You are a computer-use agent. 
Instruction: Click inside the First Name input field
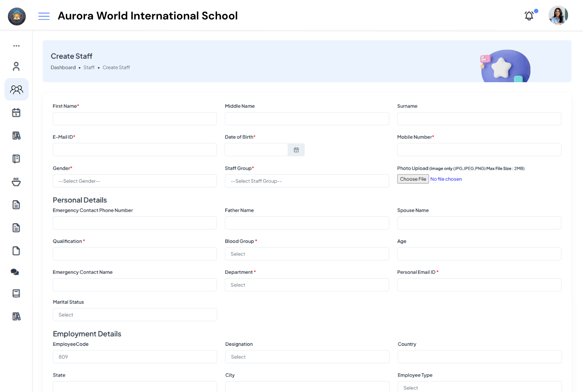click(x=134, y=119)
